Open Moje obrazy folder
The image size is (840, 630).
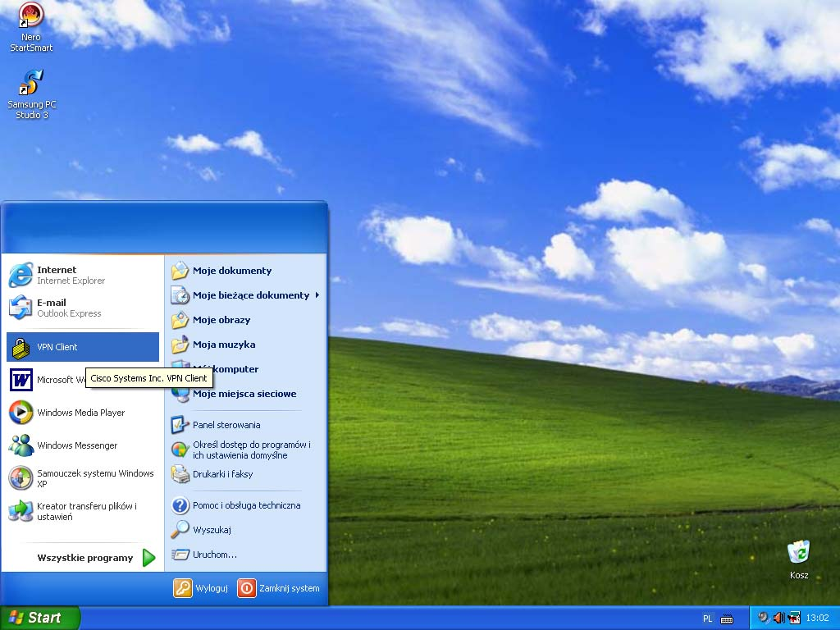coord(244,320)
